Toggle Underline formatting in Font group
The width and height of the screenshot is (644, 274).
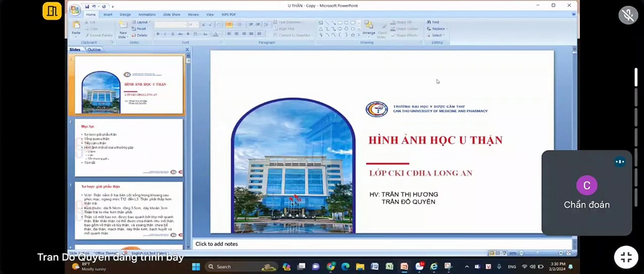click(173, 34)
